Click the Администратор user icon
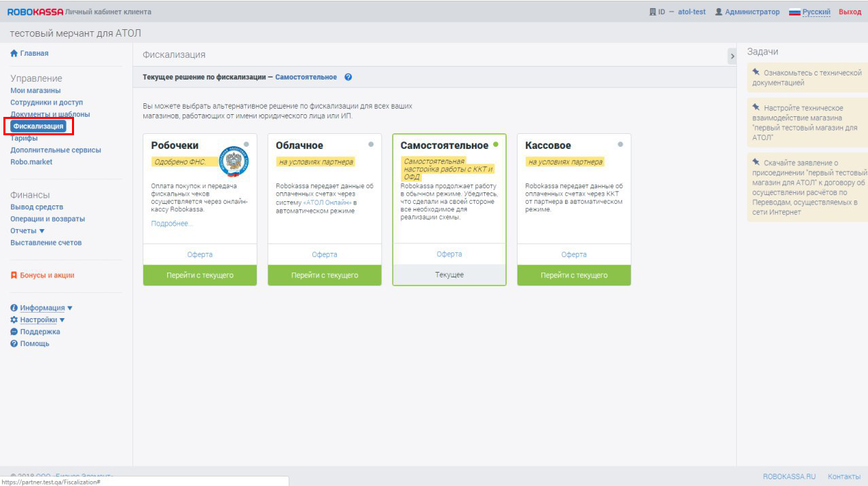 click(719, 12)
